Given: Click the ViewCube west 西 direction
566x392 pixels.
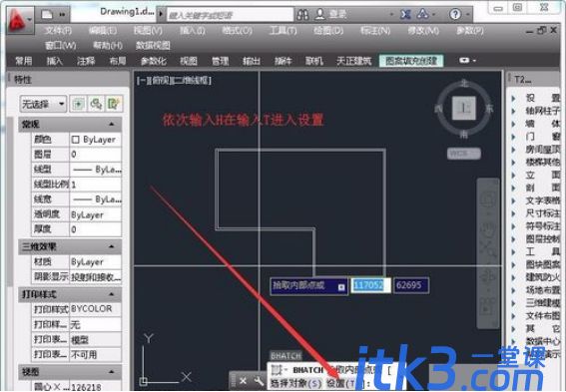Looking at the screenshot, I should (x=438, y=108).
